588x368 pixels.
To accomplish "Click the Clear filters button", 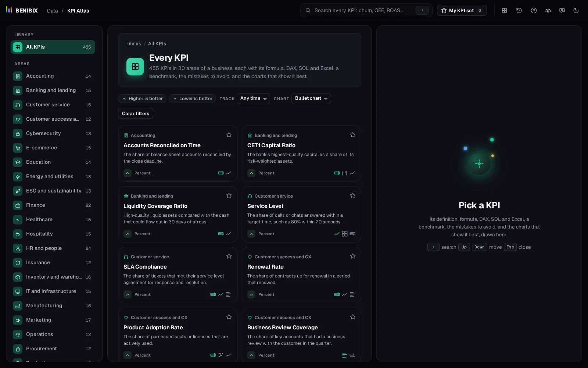I will (x=136, y=114).
